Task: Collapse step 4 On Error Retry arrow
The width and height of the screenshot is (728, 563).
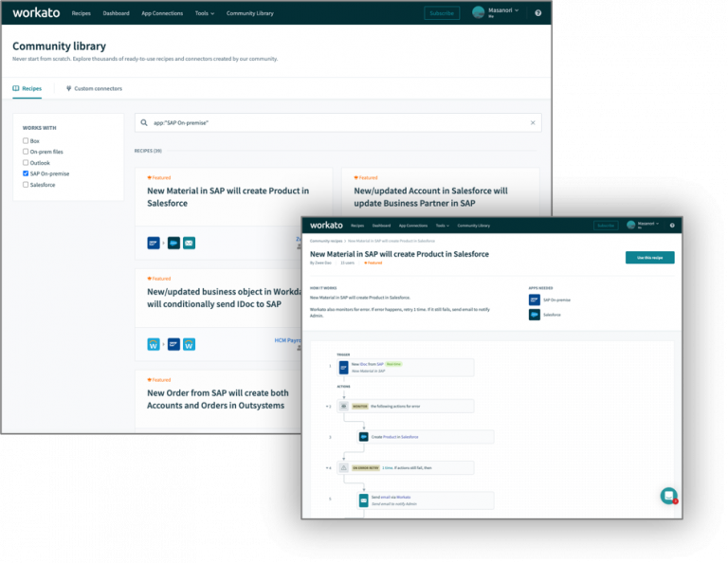Action: (327, 468)
